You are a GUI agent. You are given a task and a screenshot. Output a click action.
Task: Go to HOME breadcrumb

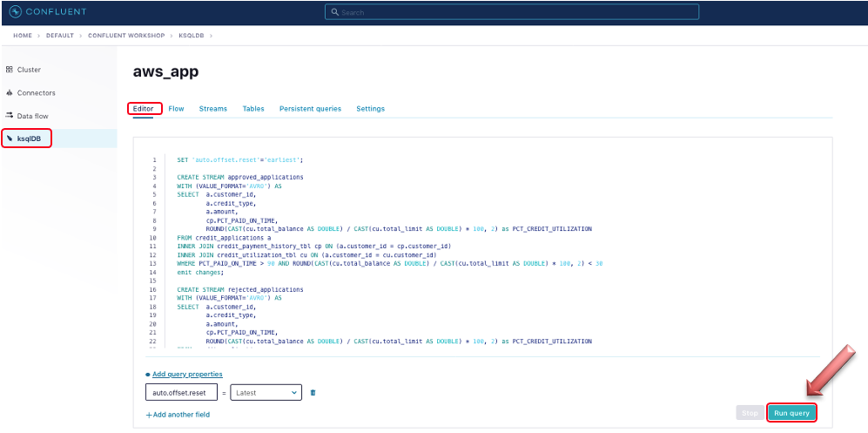tap(23, 36)
